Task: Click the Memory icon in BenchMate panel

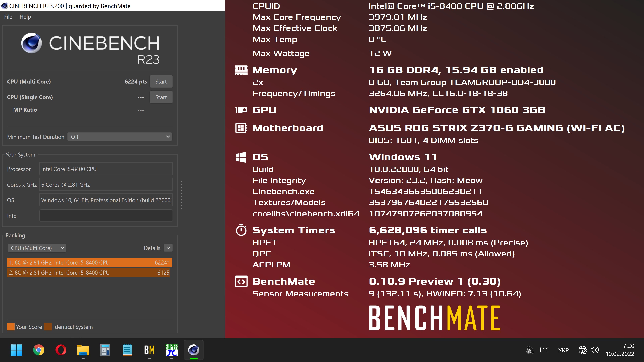Action: click(241, 70)
